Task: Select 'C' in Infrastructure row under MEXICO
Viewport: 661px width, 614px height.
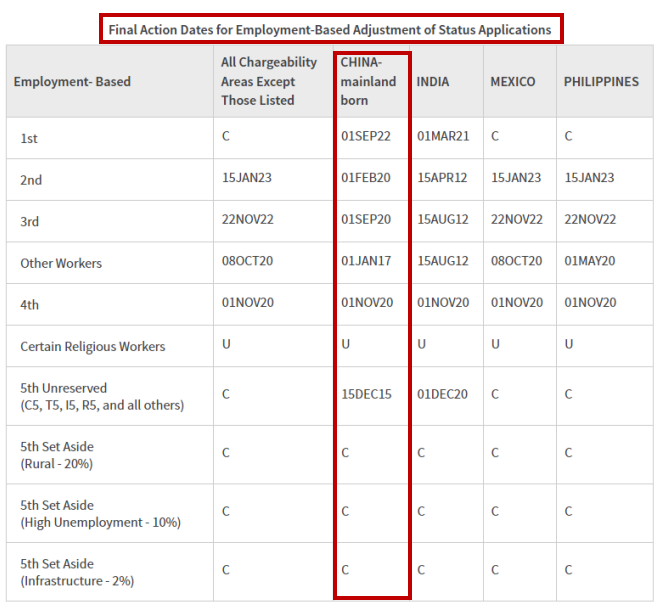Action: click(495, 570)
